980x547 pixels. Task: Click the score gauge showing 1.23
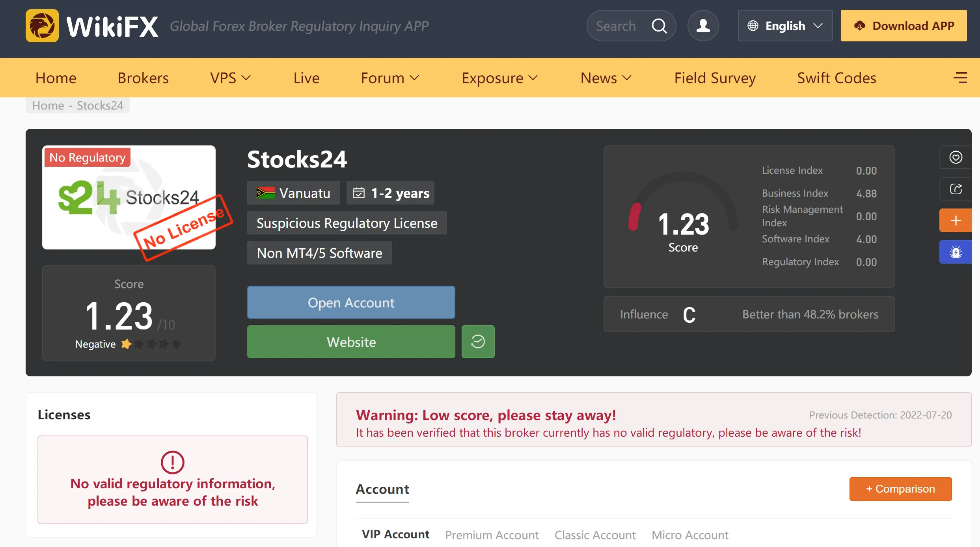click(x=683, y=213)
